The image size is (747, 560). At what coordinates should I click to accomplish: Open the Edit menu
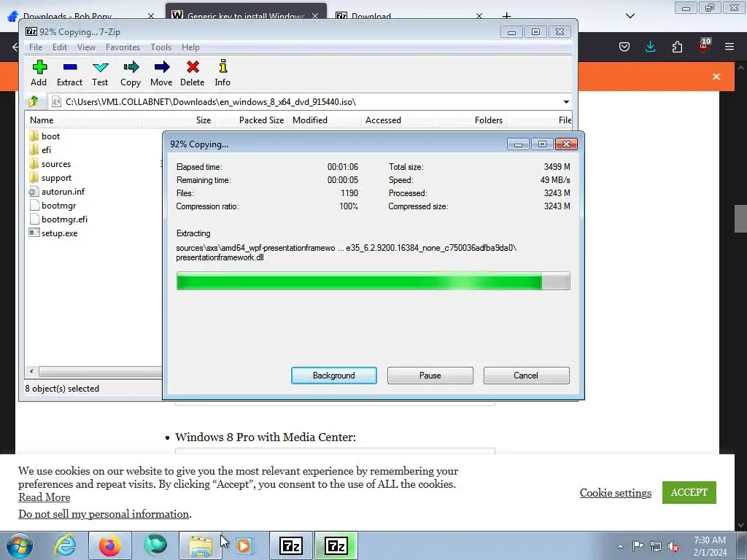click(x=60, y=47)
